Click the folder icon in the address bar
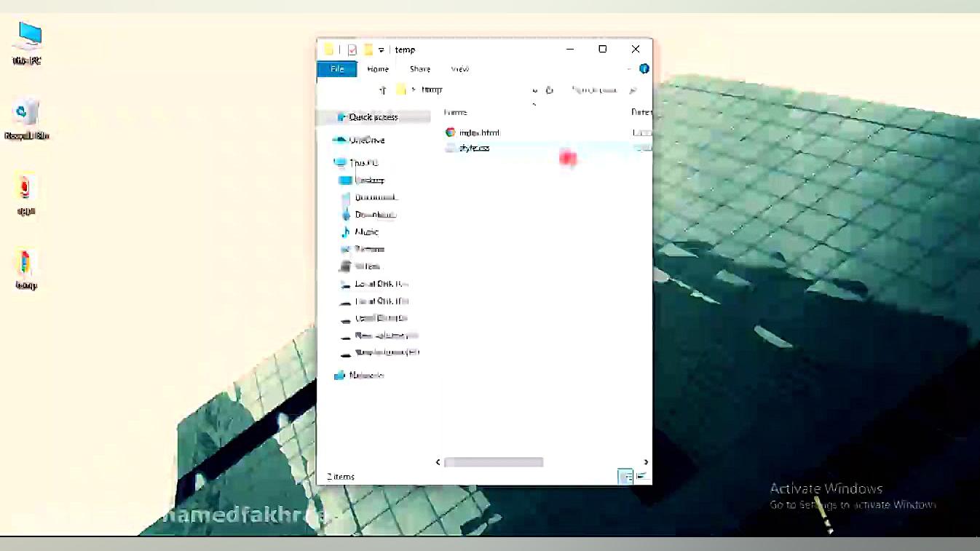Image resolution: width=980 pixels, height=551 pixels. (x=401, y=90)
